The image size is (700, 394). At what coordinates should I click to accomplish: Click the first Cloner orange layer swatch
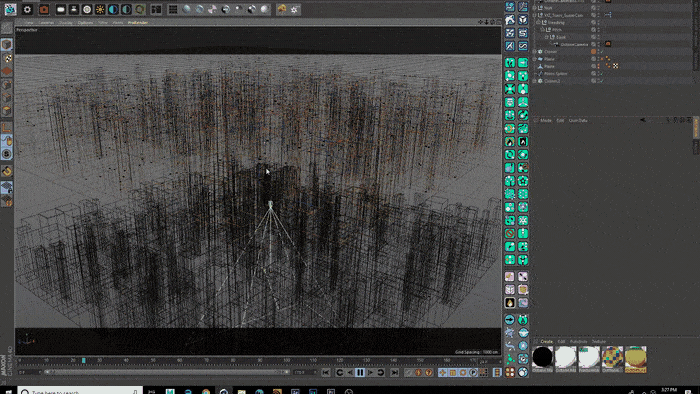(593, 52)
